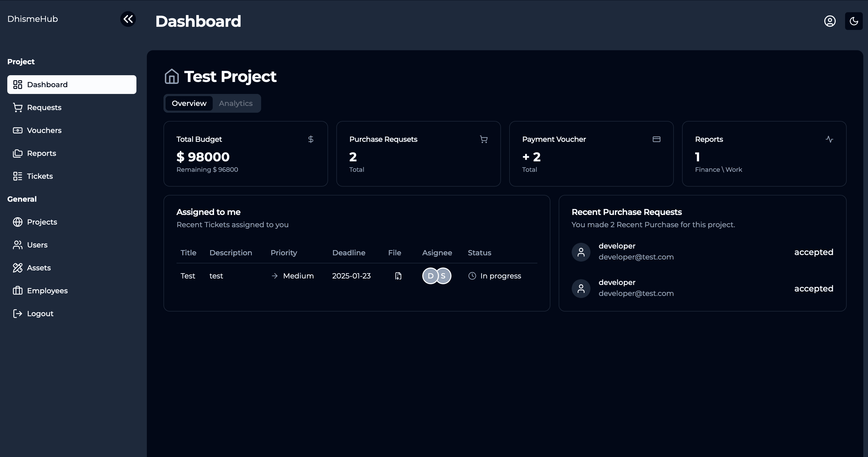Click the Assets ruler-pencil icon in the sidebar

(x=17, y=268)
